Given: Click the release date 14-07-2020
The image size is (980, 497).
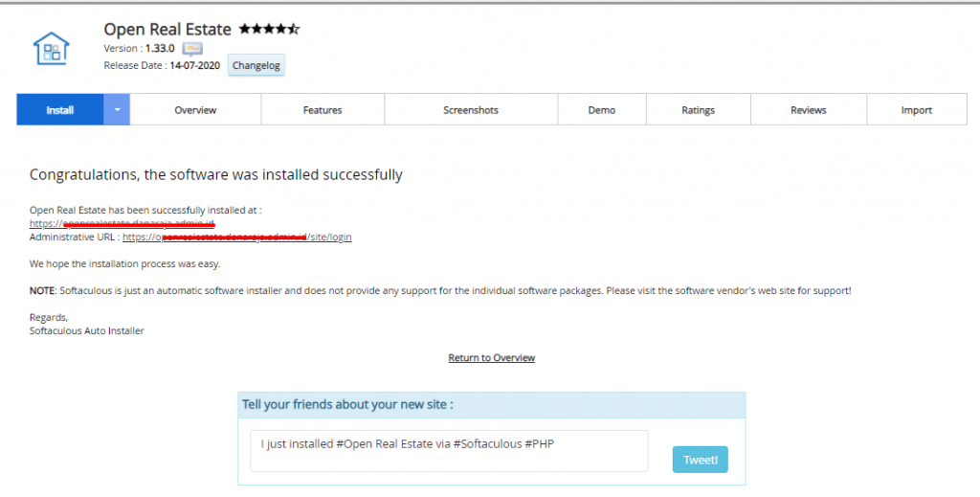Looking at the screenshot, I should (x=195, y=65).
